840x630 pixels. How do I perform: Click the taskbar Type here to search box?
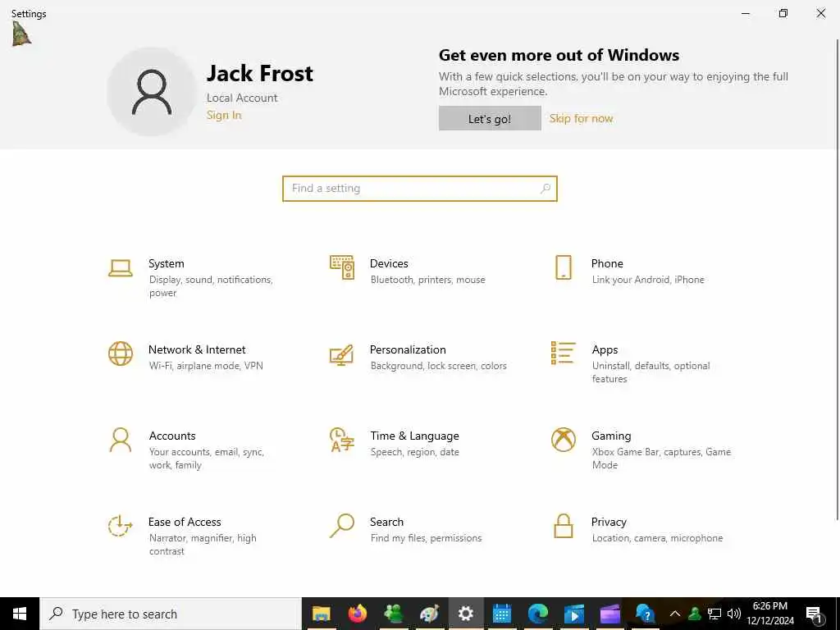pos(171,614)
